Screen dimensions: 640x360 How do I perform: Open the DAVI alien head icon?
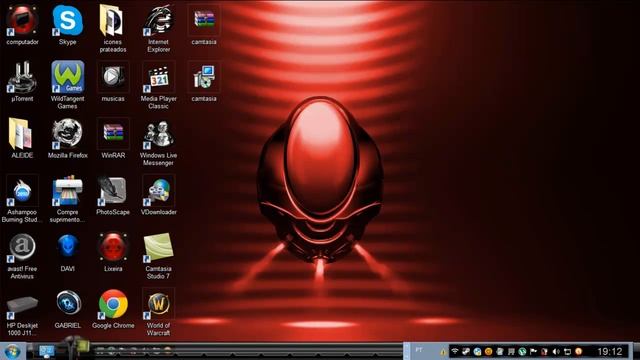tap(67, 251)
